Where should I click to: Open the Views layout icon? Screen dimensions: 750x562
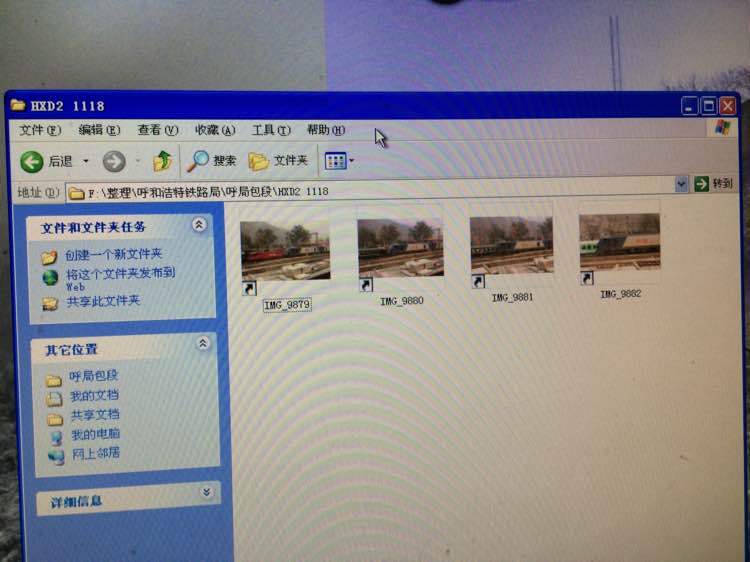335,161
